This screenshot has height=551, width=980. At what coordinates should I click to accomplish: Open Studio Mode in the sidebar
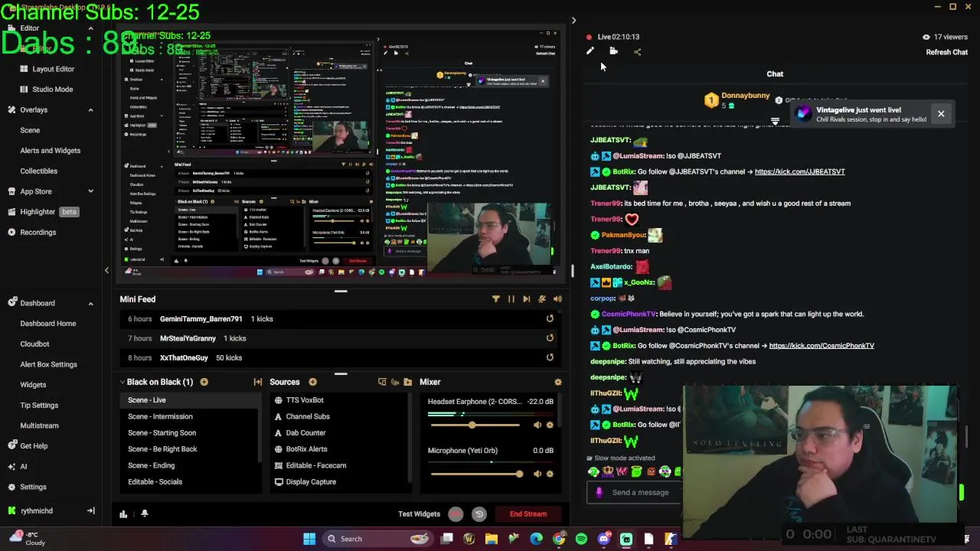51,89
